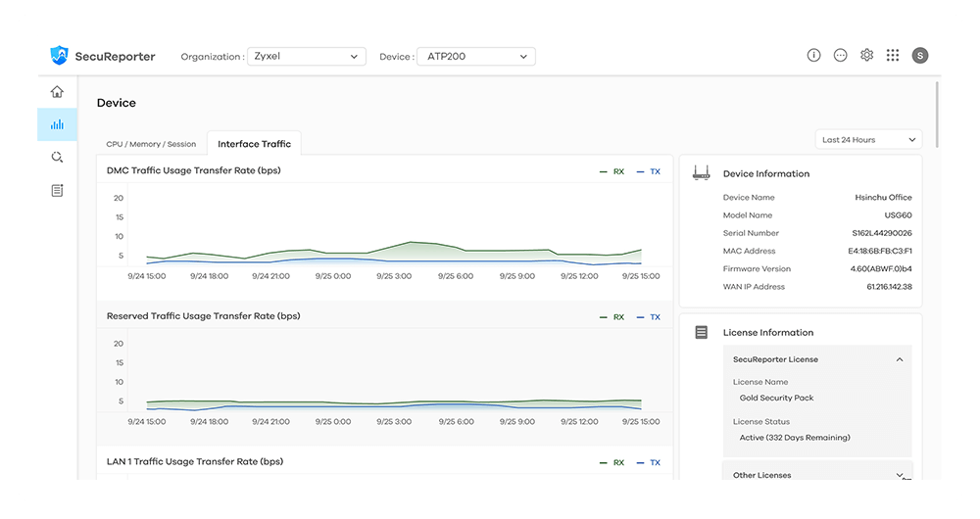Click the SecuReporter shield logo
The height and width of the screenshot is (519, 980).
[x=59, y=56]
